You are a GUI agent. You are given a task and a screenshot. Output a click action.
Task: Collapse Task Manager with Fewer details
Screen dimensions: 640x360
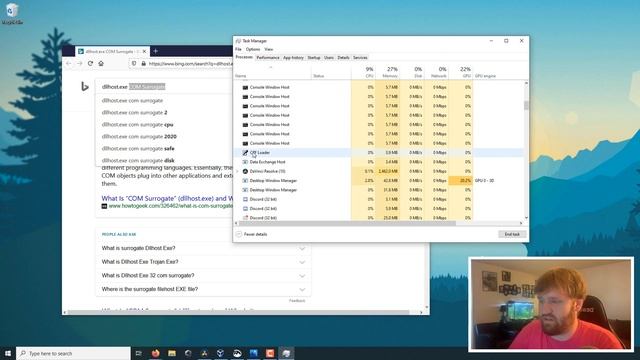point(252,234)
